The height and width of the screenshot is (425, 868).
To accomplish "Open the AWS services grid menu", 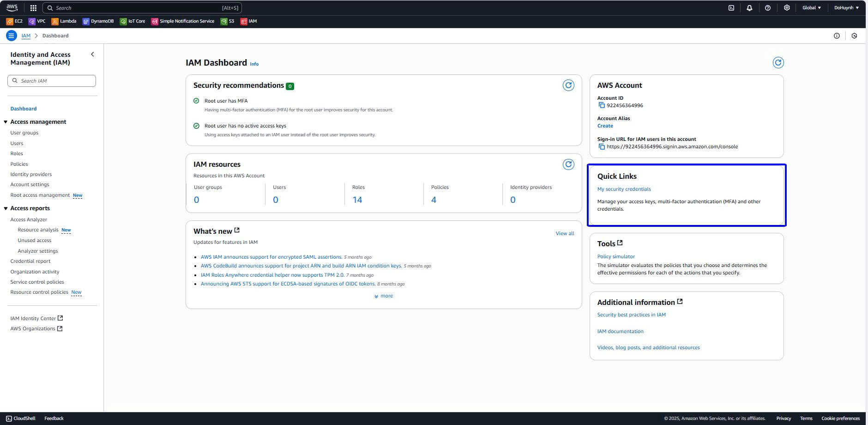I will tap(33, 8).
